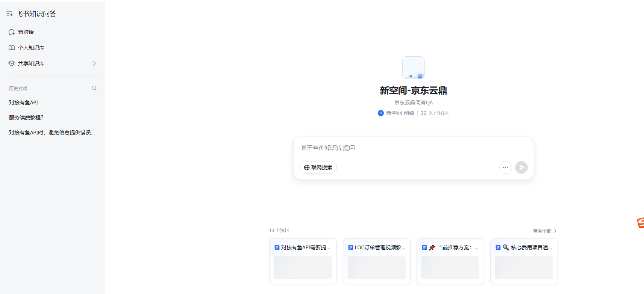Click the 飞书知识问答 header title
644x294 pixels.
click(x=36, y=14)
